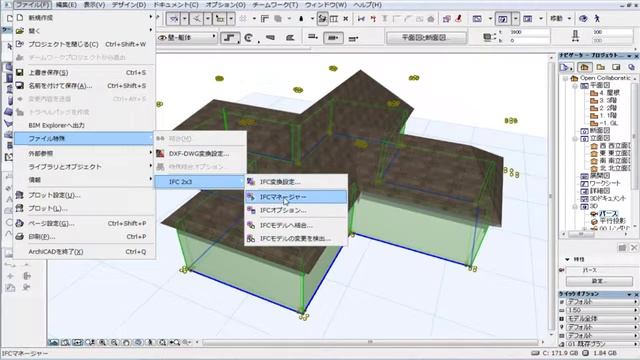This screenshot has height=360, width=640.
Task: Select IFCオプション... in the IFC submenu
Action: pyautogui.click(x=296, y=210)
